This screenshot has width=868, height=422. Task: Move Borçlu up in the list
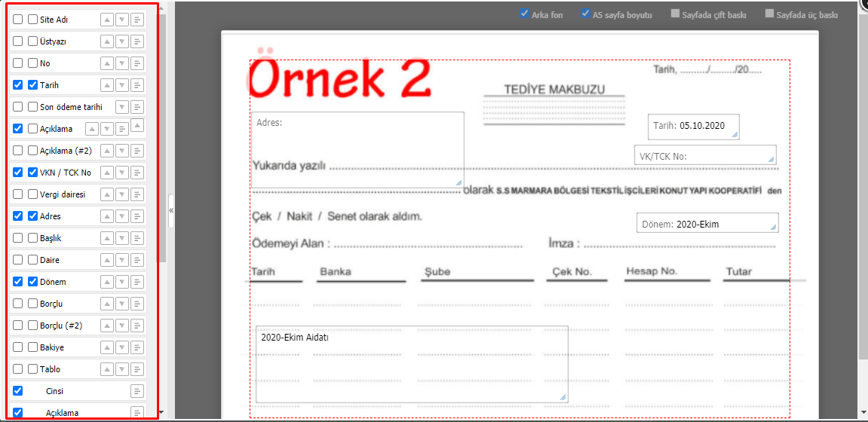click(107, 304)
